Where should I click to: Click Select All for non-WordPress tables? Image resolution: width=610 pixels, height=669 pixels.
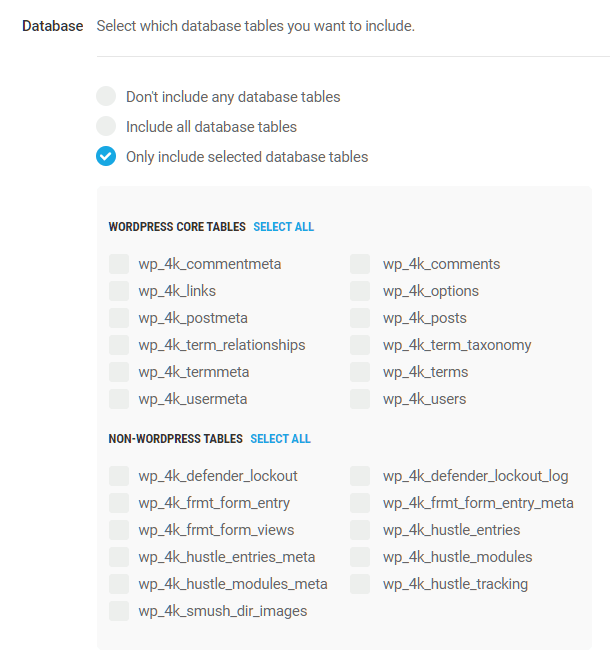click(x=280, y=439)
